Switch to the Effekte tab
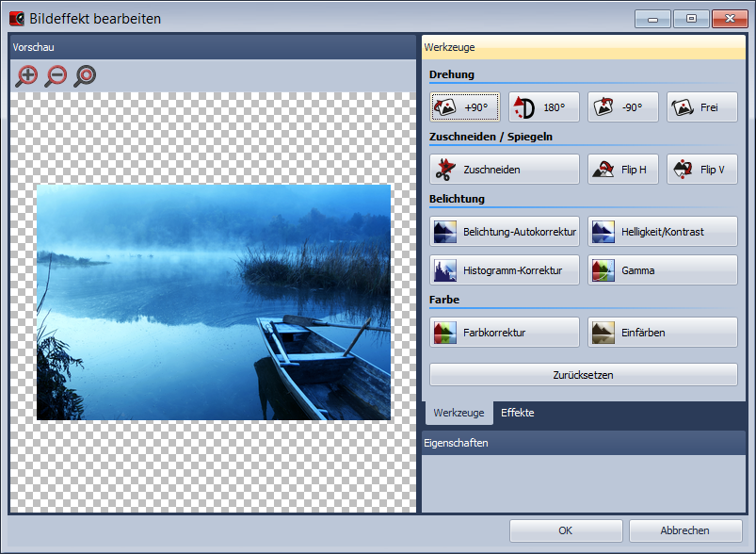Screen dimensions: 756x554 click(x=517, y=413)
